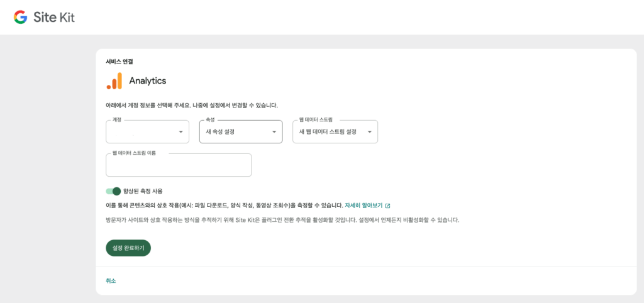
Task: Click the 향상된 측정 사용 label text
Action: (x=143, y=191)
